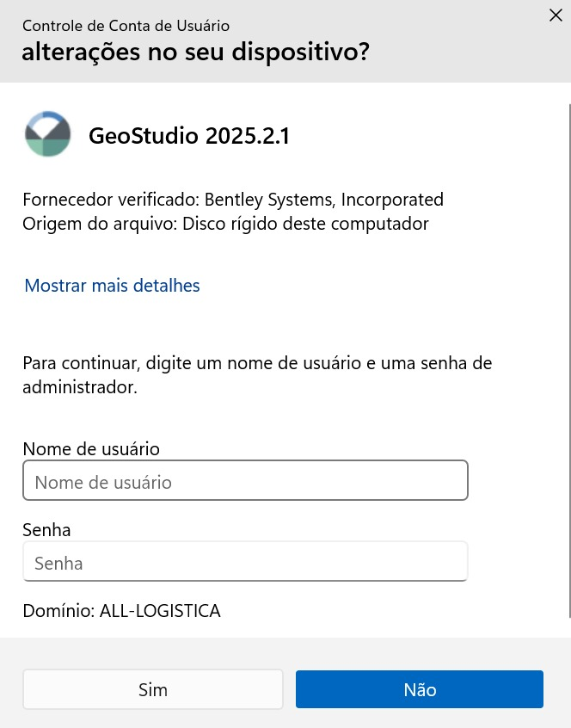This screenshot has width=571, height=728.
Task: Open the Mostrar mais detalhes link
Action: [x=112, y=285]
